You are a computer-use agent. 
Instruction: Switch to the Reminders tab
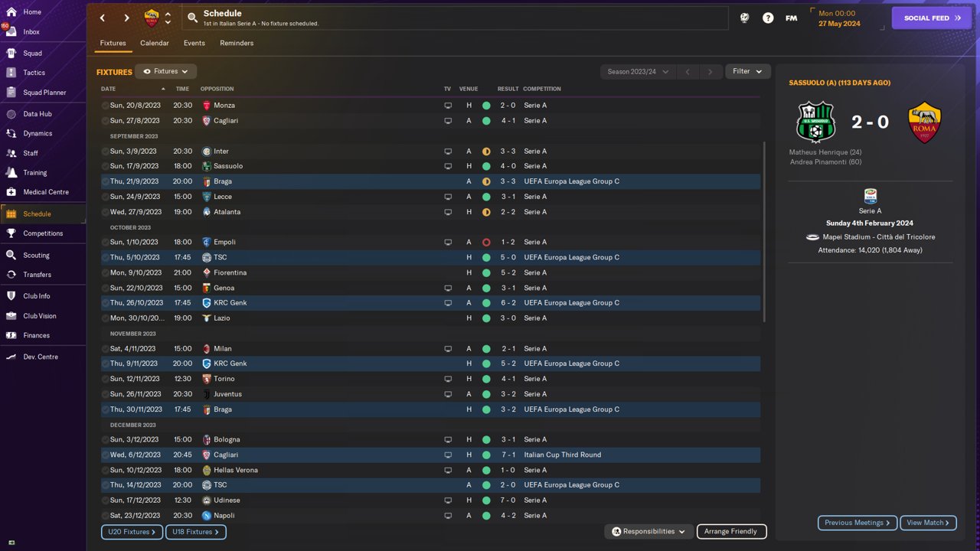[237, 43]
